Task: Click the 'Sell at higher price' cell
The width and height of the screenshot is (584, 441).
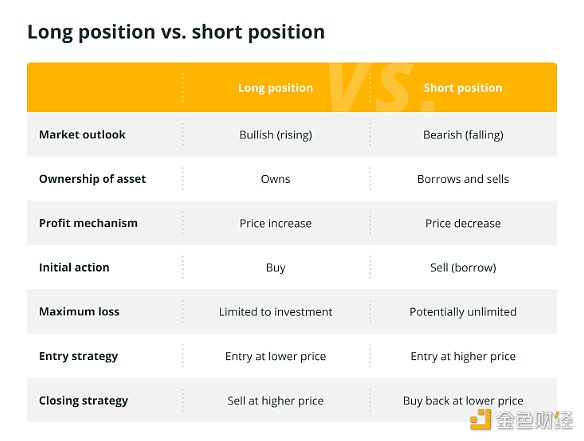Action: [276, 401]
